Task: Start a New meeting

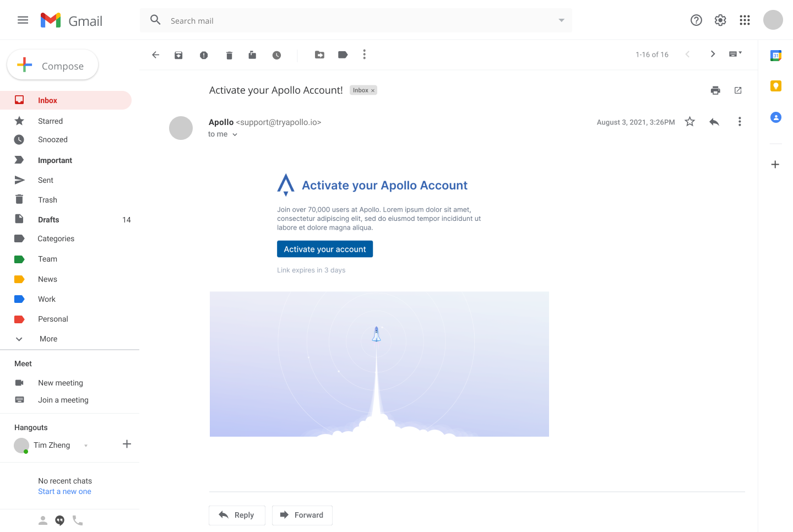Action: click(61, 383)
